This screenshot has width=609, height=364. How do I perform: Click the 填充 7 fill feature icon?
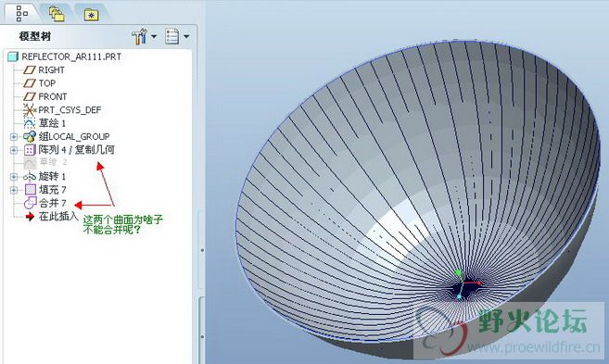point(30,190)
